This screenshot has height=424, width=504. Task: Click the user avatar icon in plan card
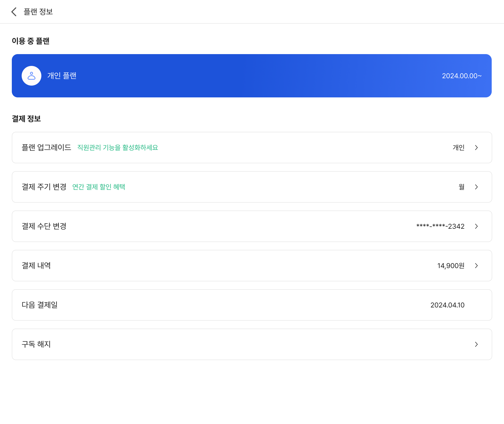[x=31, y=76]
